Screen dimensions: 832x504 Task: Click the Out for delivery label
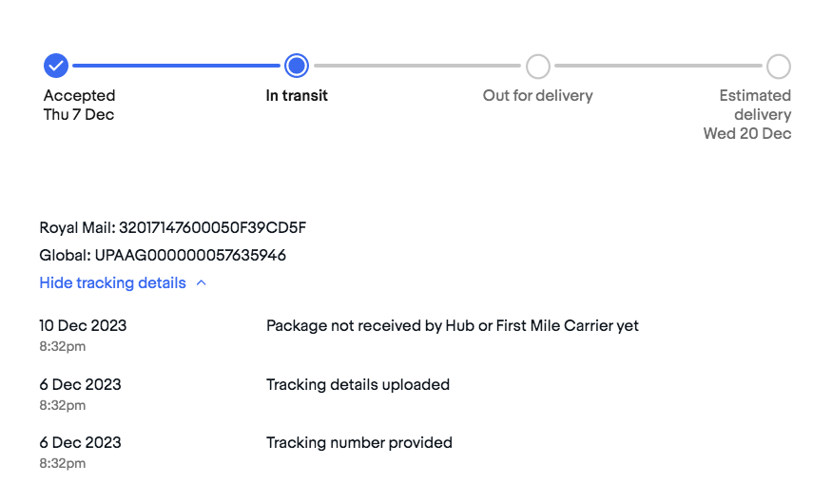point(537,95)
